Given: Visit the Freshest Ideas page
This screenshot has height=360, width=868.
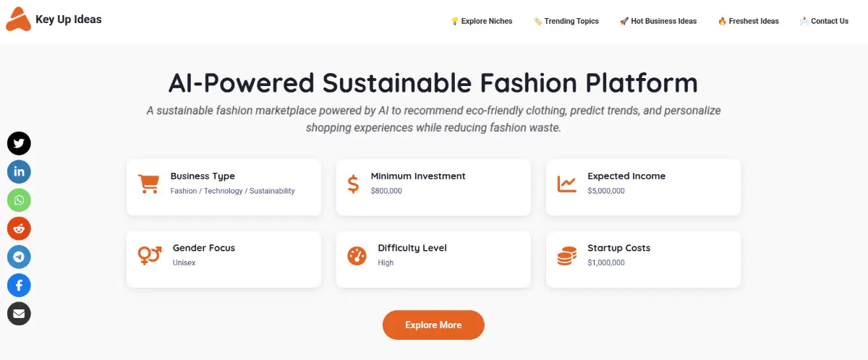Looking at the screenshot, I should [x=748, y=21].
